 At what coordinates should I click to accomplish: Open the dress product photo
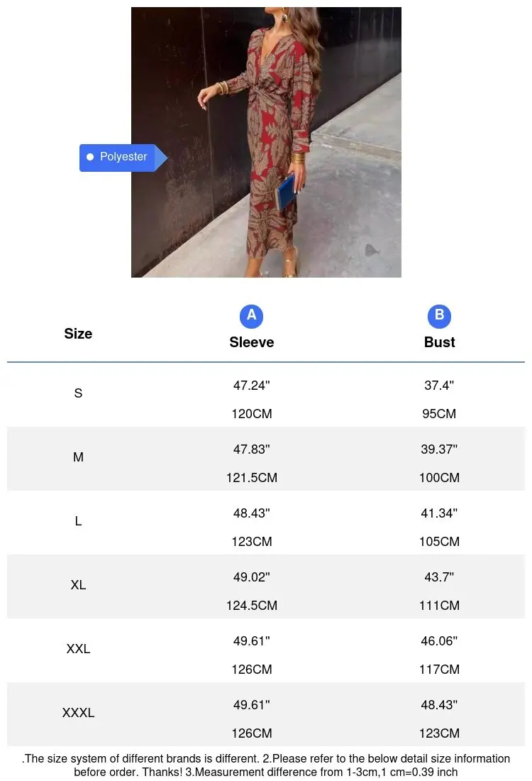[266, 143]
